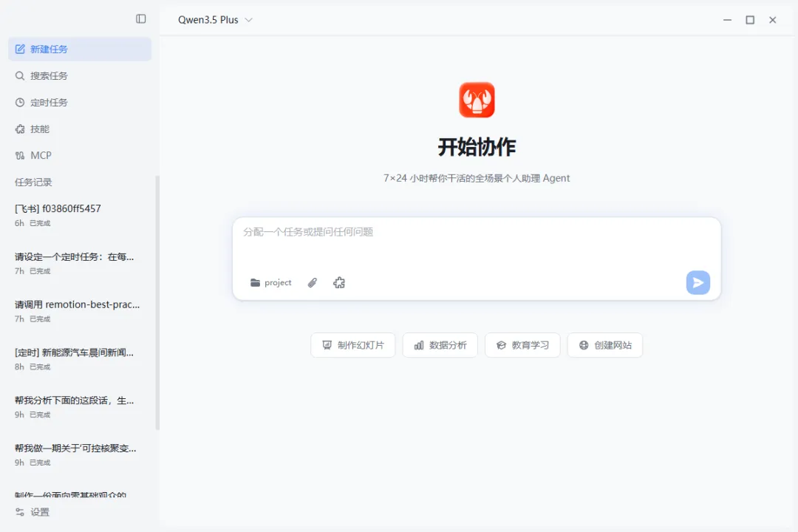Click the 制作幻灯片 suggestion button
The height and width of the screenshot is (532, 798).
pos(352,345)
